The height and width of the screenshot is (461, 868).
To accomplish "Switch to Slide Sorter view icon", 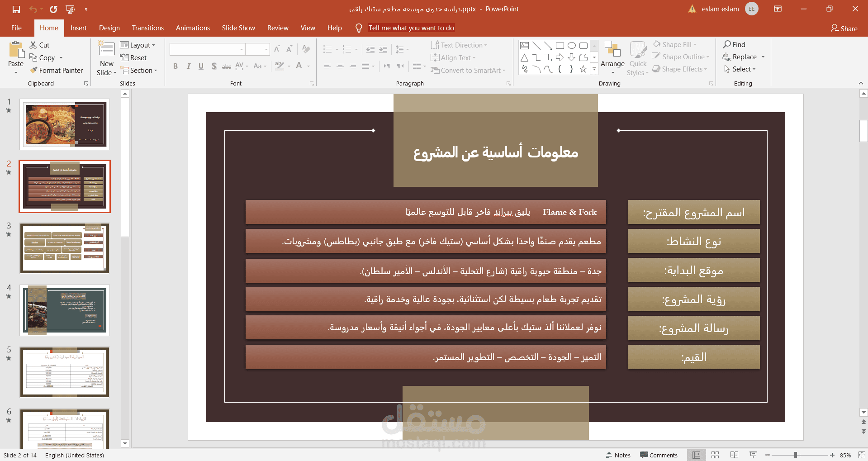I will pyautogui.click(x=715, y=455).
